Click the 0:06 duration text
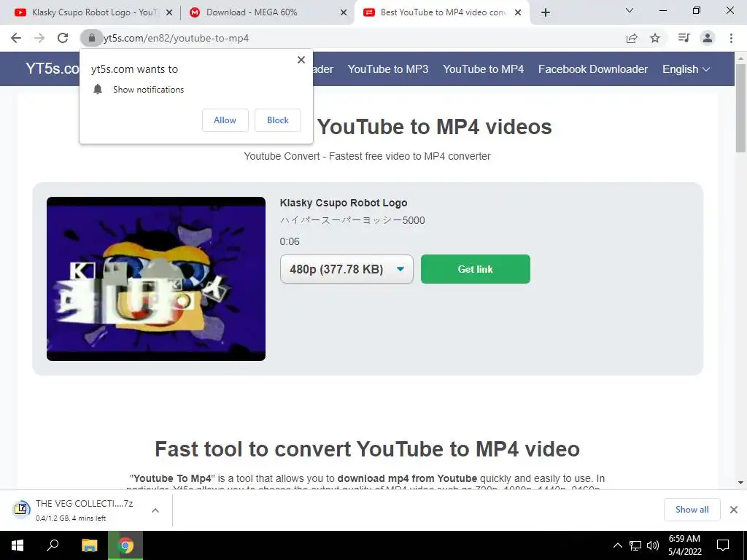The image size is (747, 560). pyautogui.click(x=290, y=241)
